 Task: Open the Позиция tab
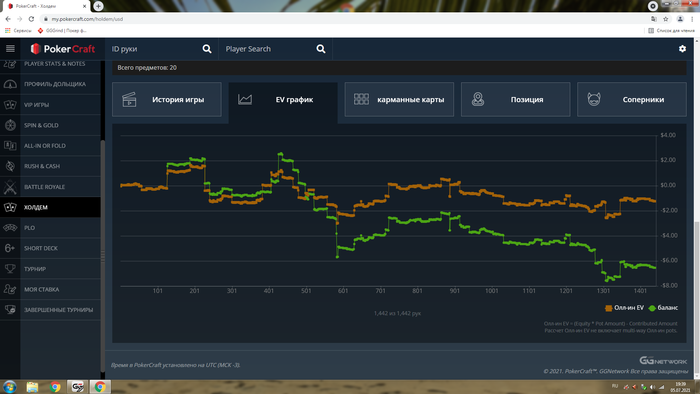point(516,100)
